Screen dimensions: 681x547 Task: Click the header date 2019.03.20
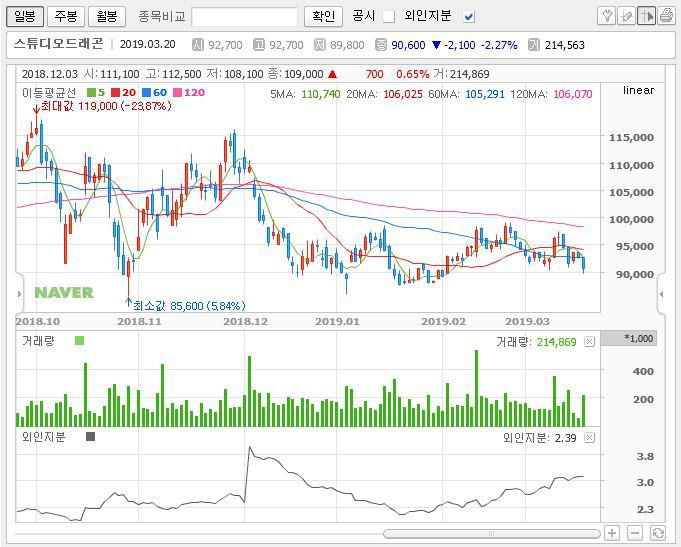tap(148, 44)
